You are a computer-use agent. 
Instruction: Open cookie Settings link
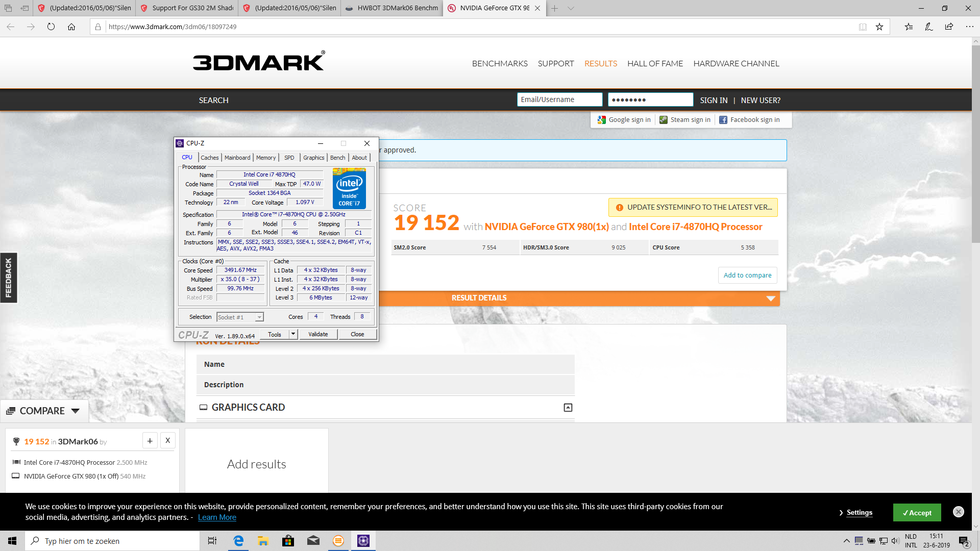click(859, 513)
